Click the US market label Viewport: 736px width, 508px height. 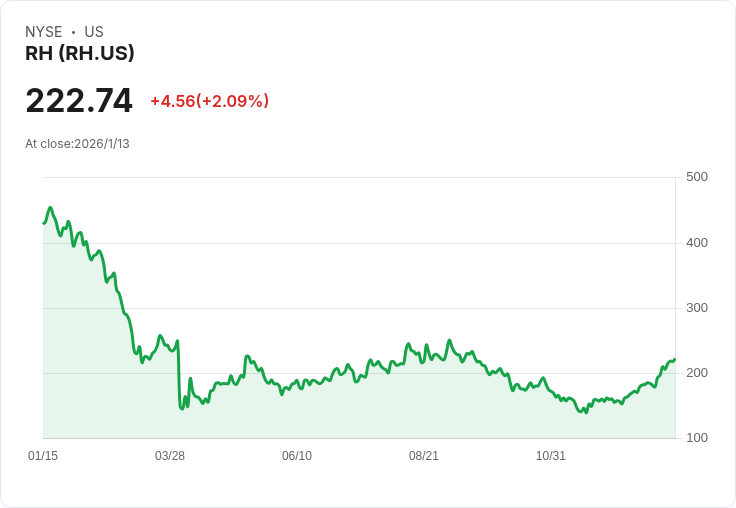coord(94,32)
